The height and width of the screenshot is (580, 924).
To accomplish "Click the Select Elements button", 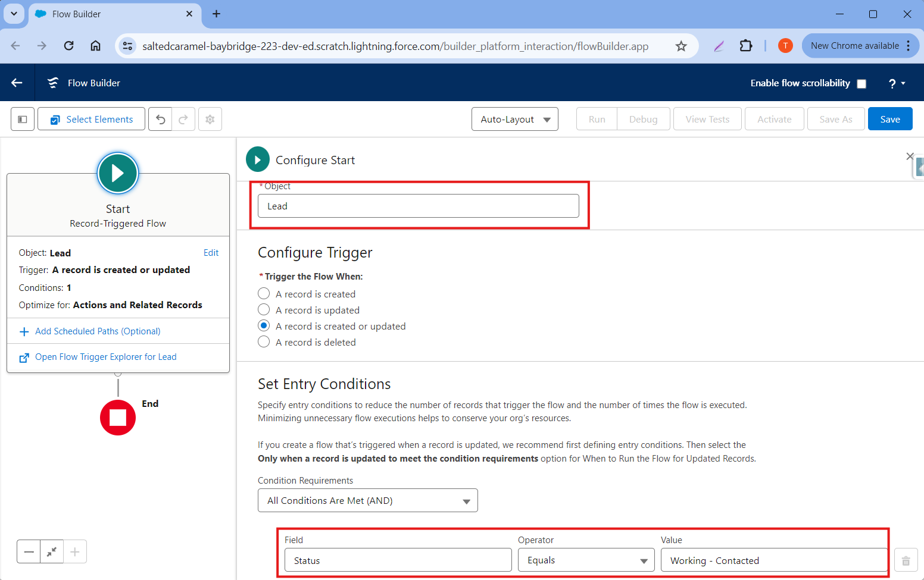I will pos(91,119).
